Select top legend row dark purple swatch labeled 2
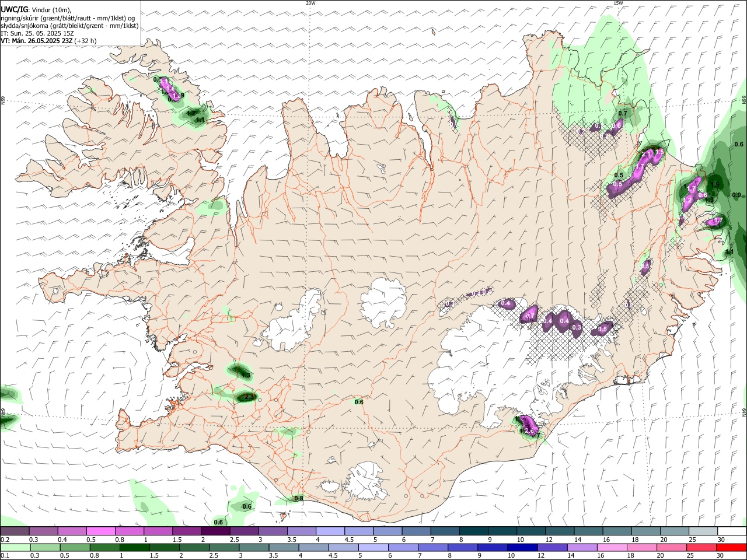 click(x=215, y=531)
